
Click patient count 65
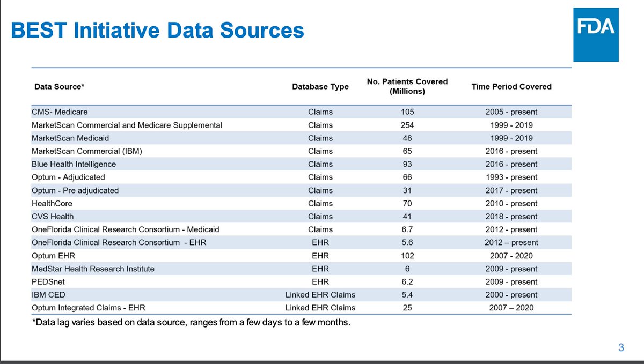407,151
